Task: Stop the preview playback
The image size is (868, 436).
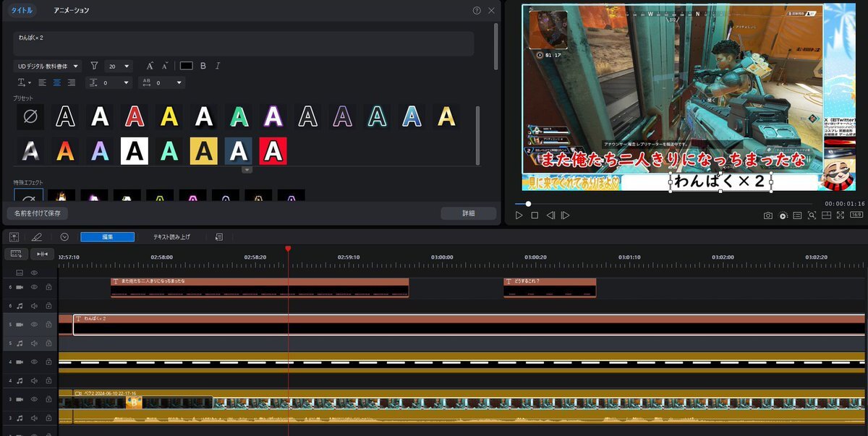Action: coord(535,215)
